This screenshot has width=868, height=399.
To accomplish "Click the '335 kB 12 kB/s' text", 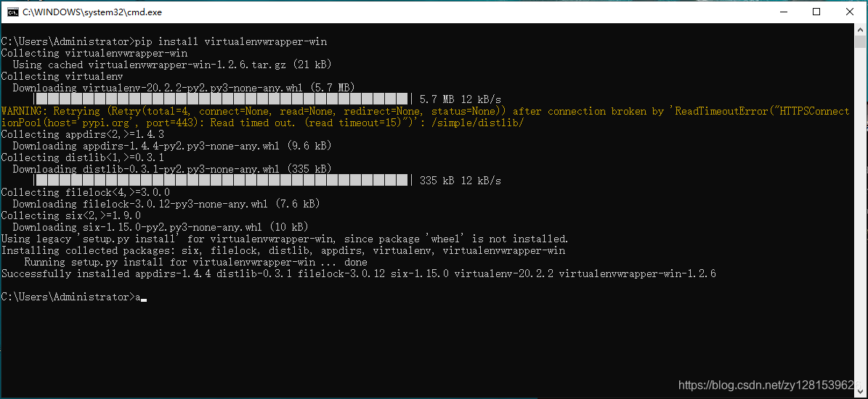I will pyautogui.click(x=461, y=181).
